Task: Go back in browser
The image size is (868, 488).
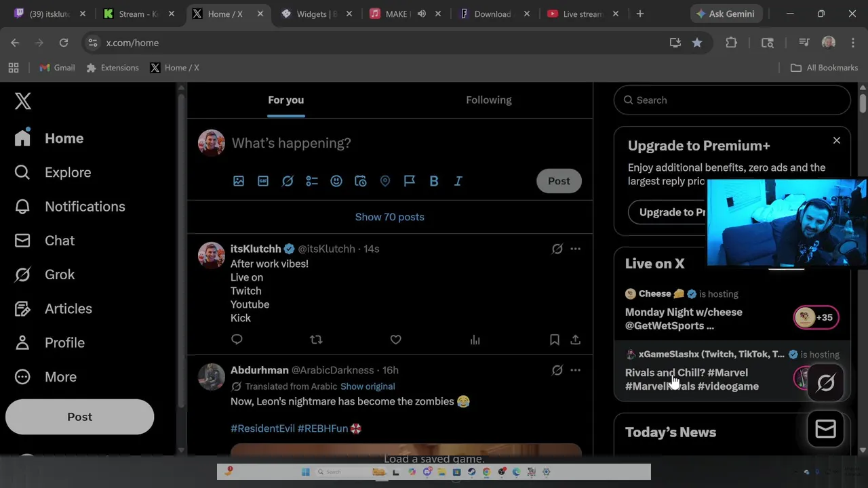Action: [x=15, y=43]
